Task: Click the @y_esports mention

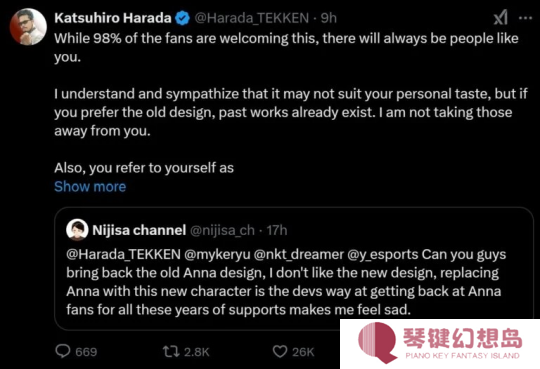Action: point(383,254)
